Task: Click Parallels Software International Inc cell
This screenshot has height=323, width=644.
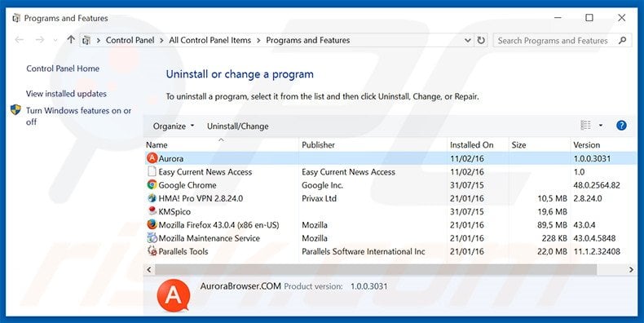Action: click(x=364, y=251)
